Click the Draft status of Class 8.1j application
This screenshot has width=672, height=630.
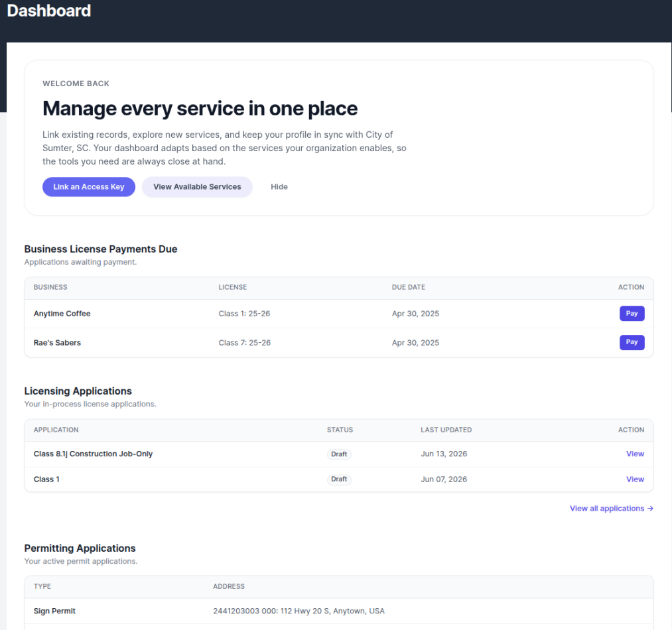(x=339, y=454)
